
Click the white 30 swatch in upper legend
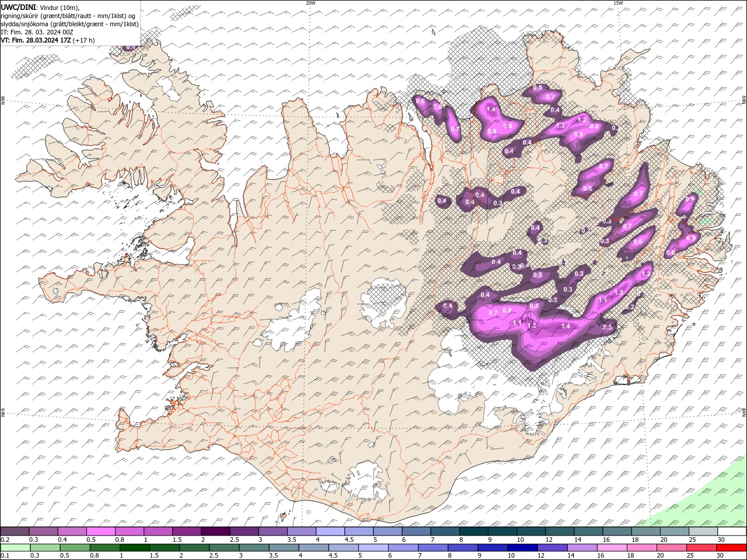point(732,531)
